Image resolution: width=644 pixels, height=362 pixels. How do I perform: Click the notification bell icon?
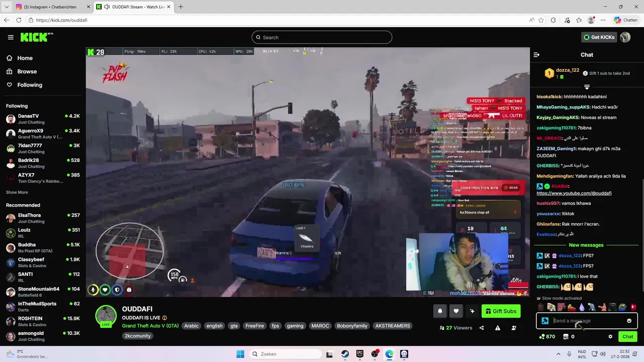pyautogui.click(x=440, y=311)
